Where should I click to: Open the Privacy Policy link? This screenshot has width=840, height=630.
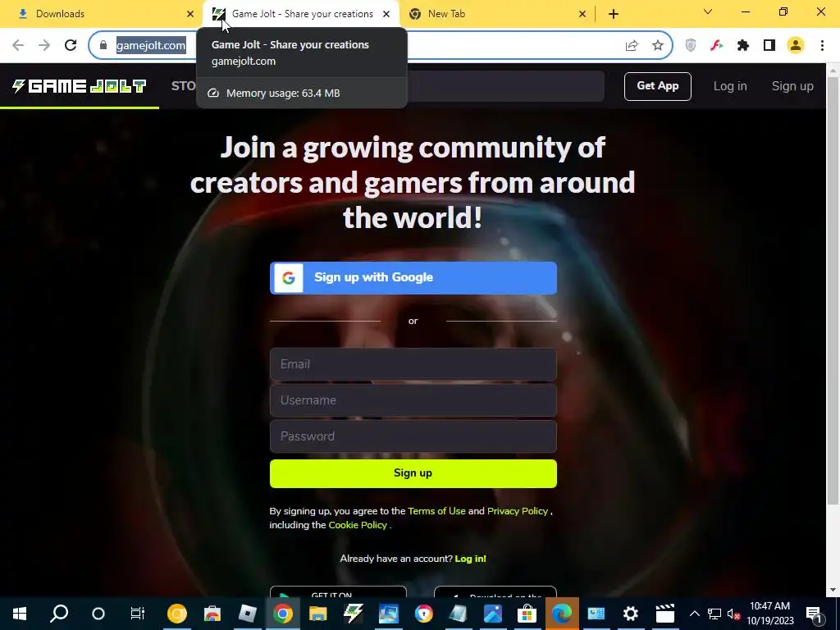coord(518,511)
